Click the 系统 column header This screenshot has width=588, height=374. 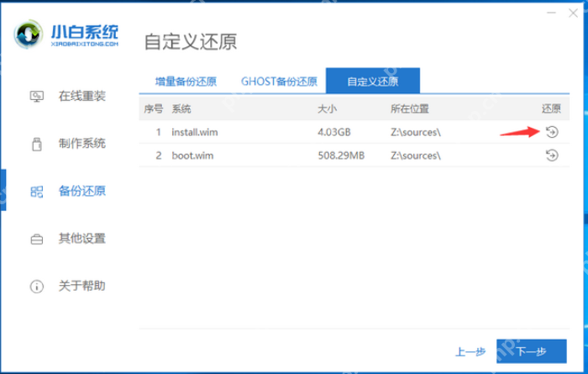pos(181,109)
